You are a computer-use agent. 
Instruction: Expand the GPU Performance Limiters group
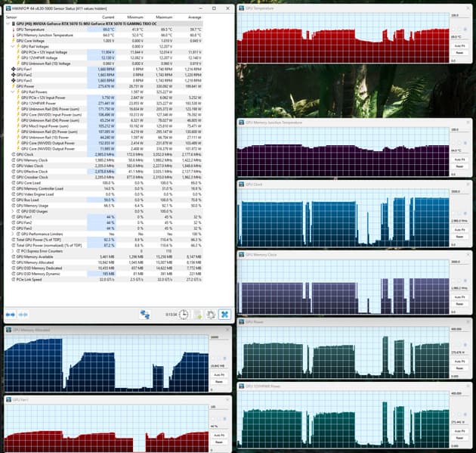(13, 234)
